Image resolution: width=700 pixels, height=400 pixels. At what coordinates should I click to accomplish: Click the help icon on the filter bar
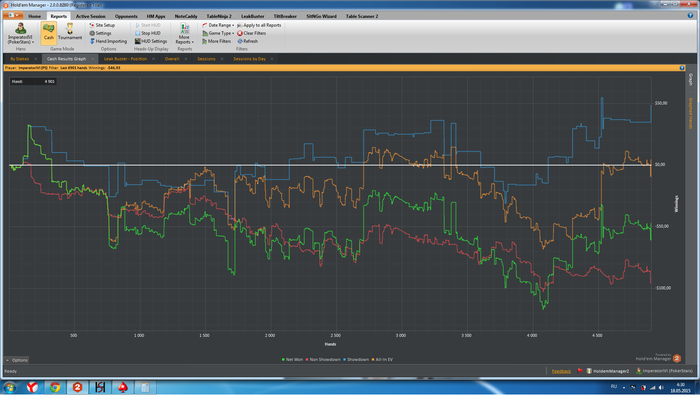click(x=682, y=68)
